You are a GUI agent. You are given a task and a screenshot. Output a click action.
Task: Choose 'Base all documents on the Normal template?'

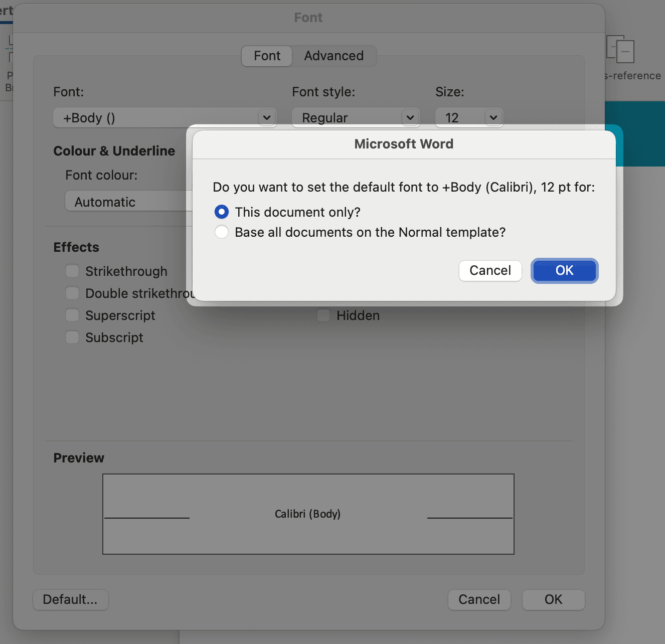pos(221,232)
